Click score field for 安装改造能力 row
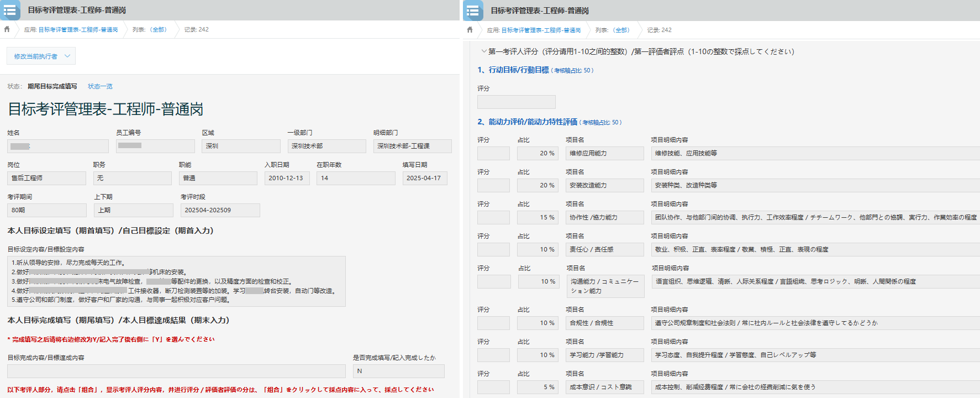 coord(493,185)
